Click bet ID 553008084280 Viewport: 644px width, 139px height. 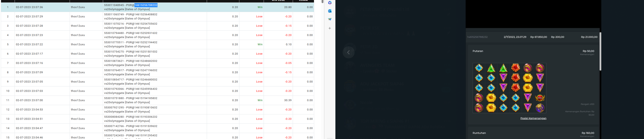click(114, 117)
